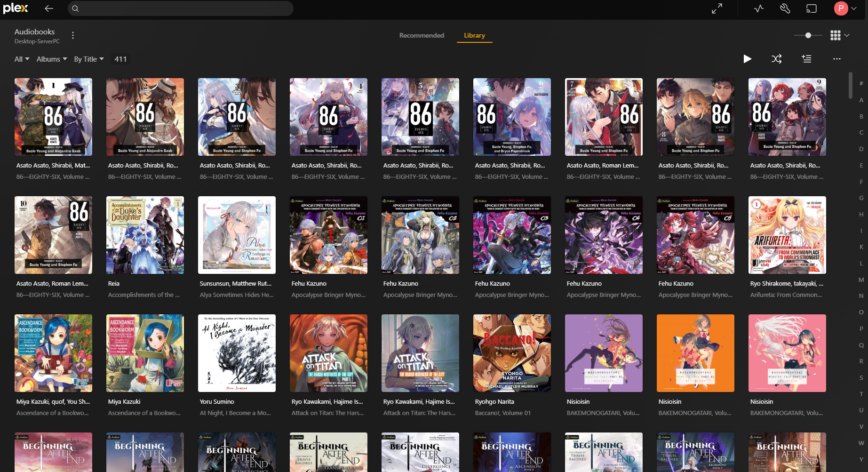868x472 pixels.
Task: Add library to playlist icon
Action: pos(806,59)
